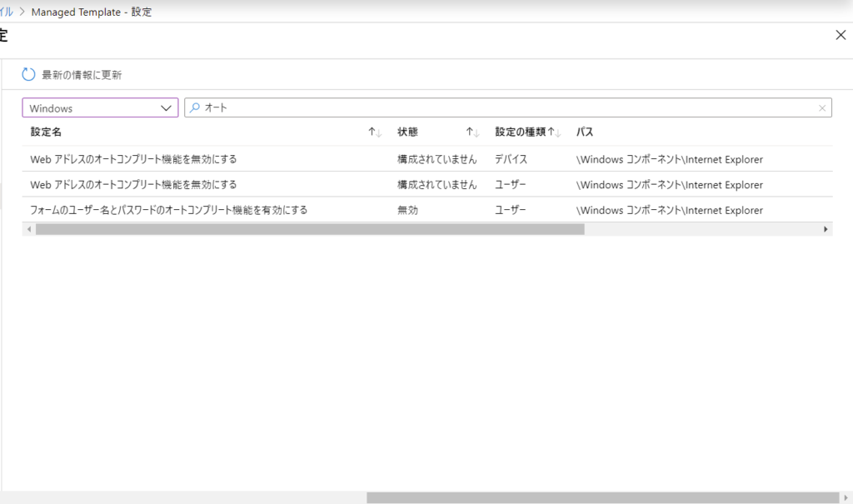Click 'ユーザー' type in フォーム row
This screenshot has height=504, width=853.
(x=511, y=210)
